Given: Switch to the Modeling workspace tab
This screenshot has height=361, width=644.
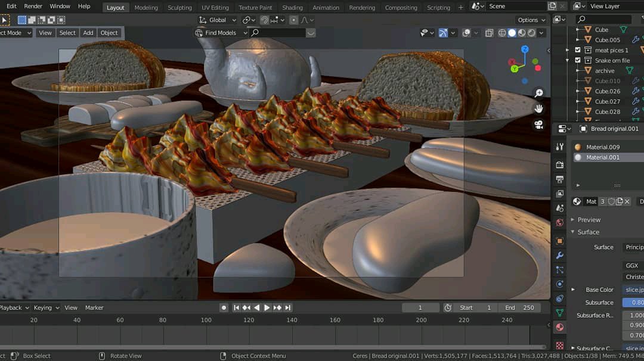Looking at the screenshot, I should tap(146, 7).
